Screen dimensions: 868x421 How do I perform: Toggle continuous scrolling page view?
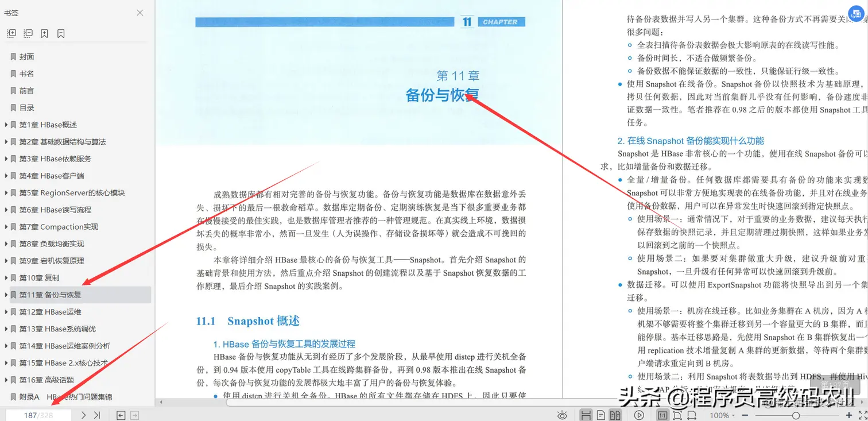click(586, 414)
